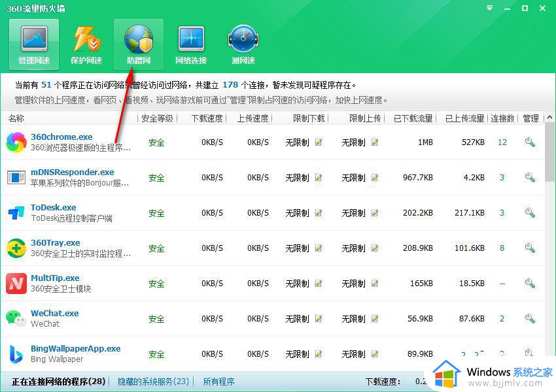The height and width of the screenshot is (392, 556).
Task: Edit upload limit for ToDesk.exe
Action: click(x=374, y=213)
